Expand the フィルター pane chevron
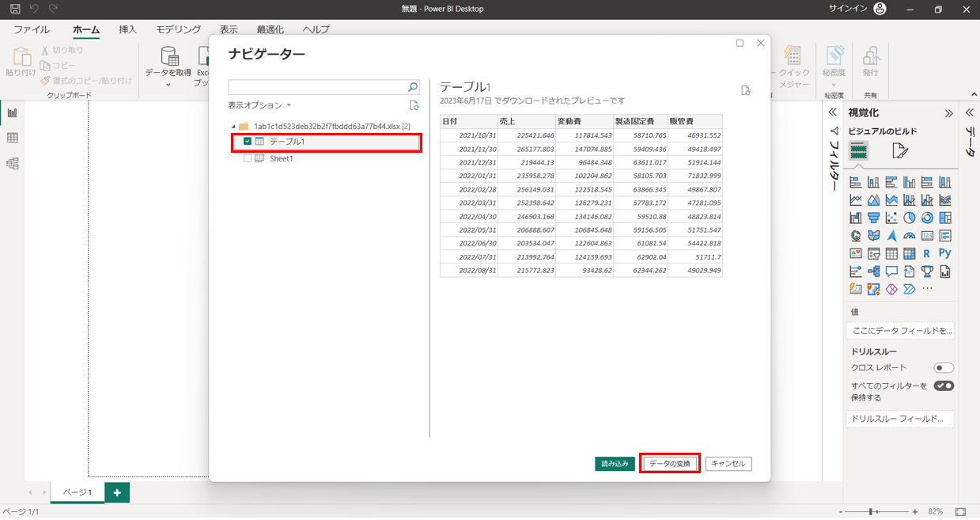The image size is (980, 520). pyautogui.click(x=833, y=113)
